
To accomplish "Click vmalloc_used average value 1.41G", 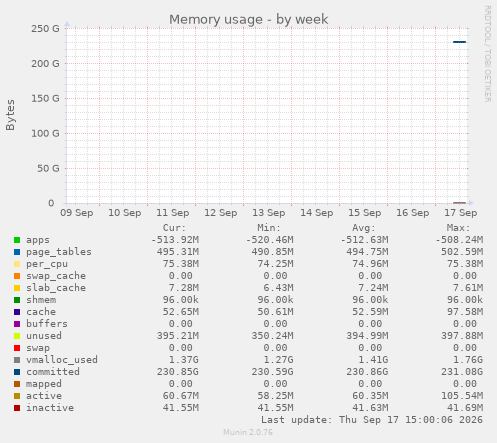I will coord(373,360).
